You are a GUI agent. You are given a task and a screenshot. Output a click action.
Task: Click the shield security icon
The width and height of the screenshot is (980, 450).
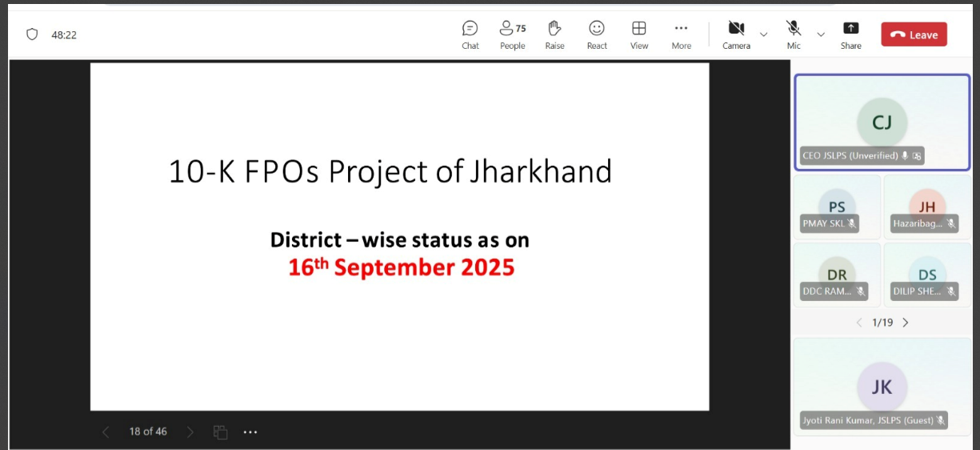click(32, 34)
